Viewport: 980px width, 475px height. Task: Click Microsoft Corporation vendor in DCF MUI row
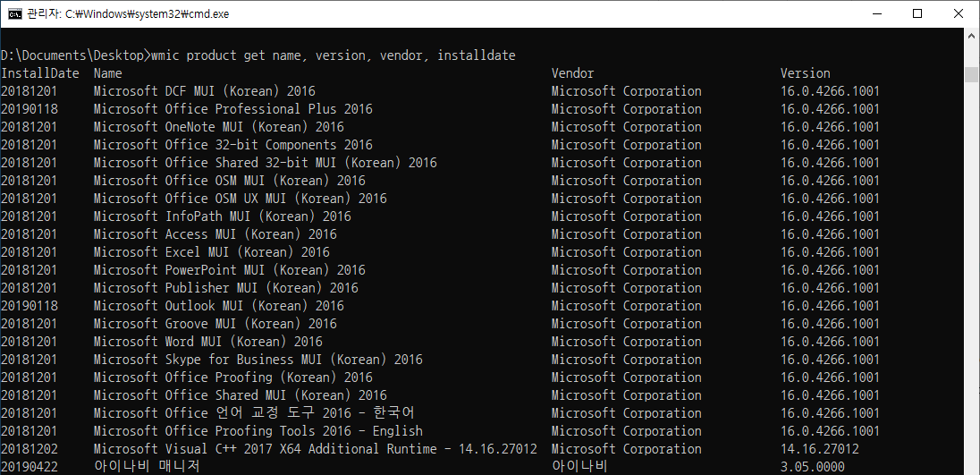[626, 91]
